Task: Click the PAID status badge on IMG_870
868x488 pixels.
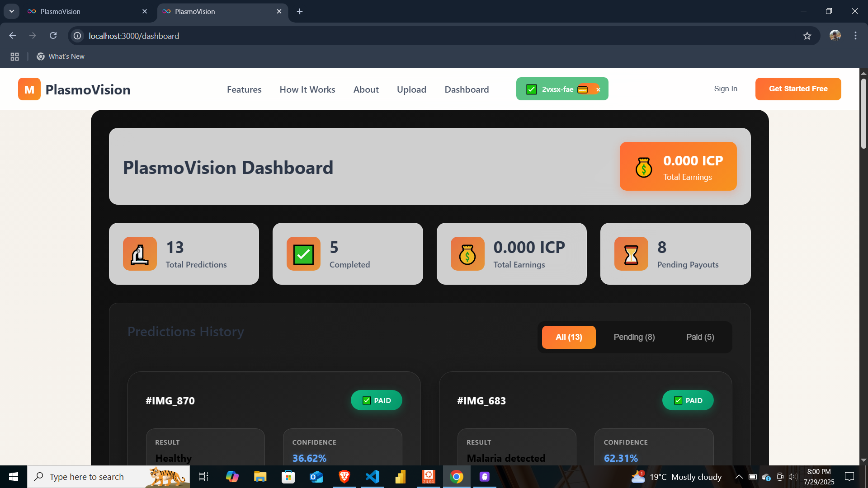Action: [x=376, y=400]
